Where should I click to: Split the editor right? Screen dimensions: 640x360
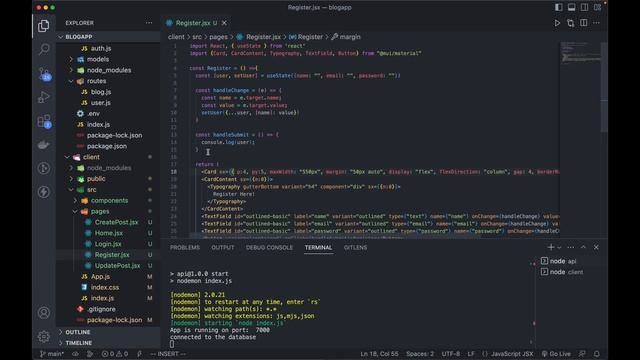pos(584,23)
